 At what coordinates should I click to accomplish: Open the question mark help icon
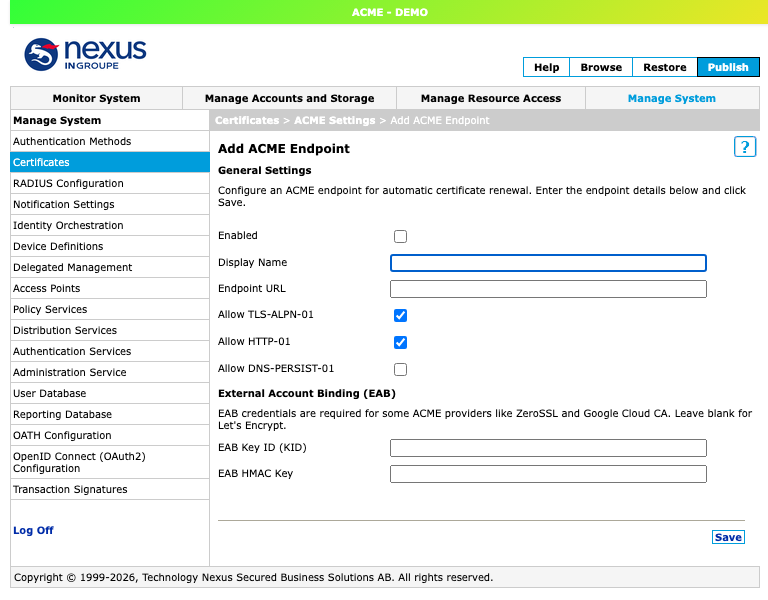point(744,147)
